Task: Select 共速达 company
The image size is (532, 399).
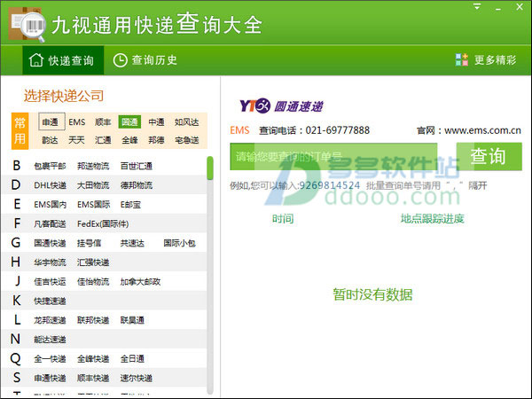Action: click(x=132, y=243)
